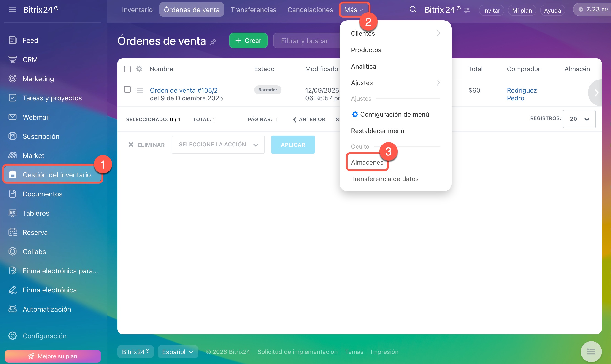Tick the checkbox for Orden de venta #105/2

click(x=127, y=90)
